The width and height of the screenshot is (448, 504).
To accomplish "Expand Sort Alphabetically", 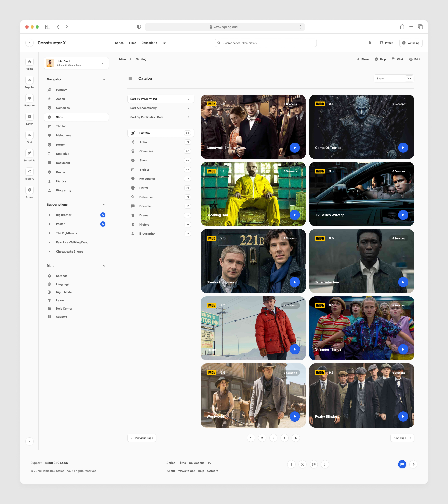I will point(161,108).
